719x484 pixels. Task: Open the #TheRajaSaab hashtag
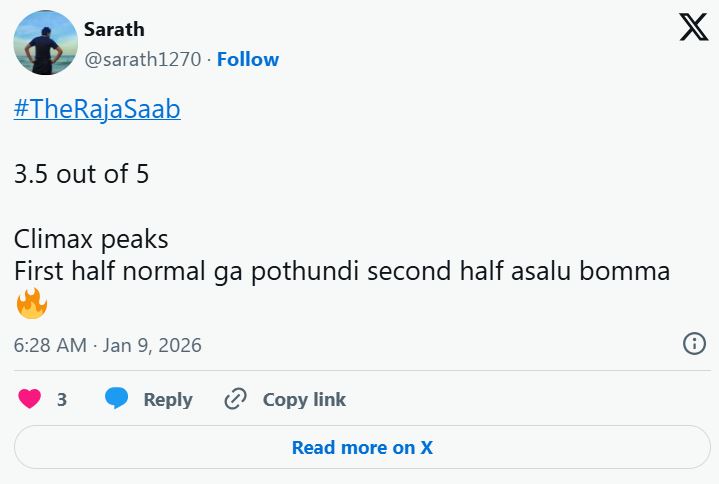point(97,109)
